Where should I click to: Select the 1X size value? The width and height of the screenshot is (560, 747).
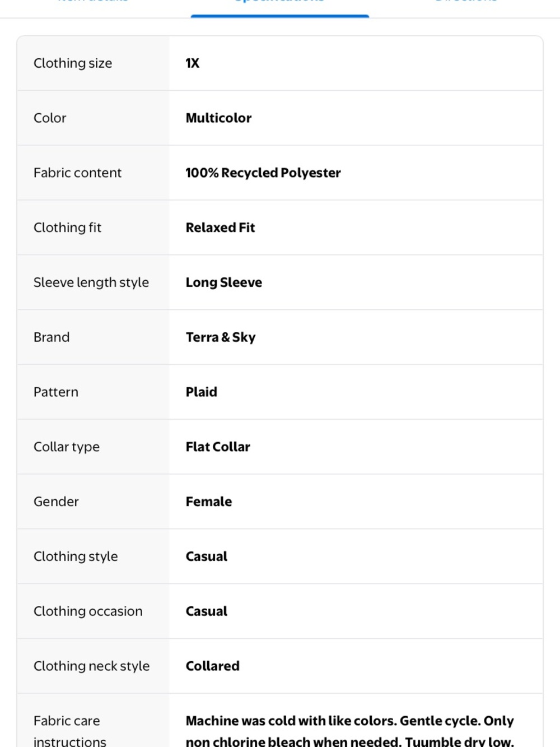(x=192, y=63)
